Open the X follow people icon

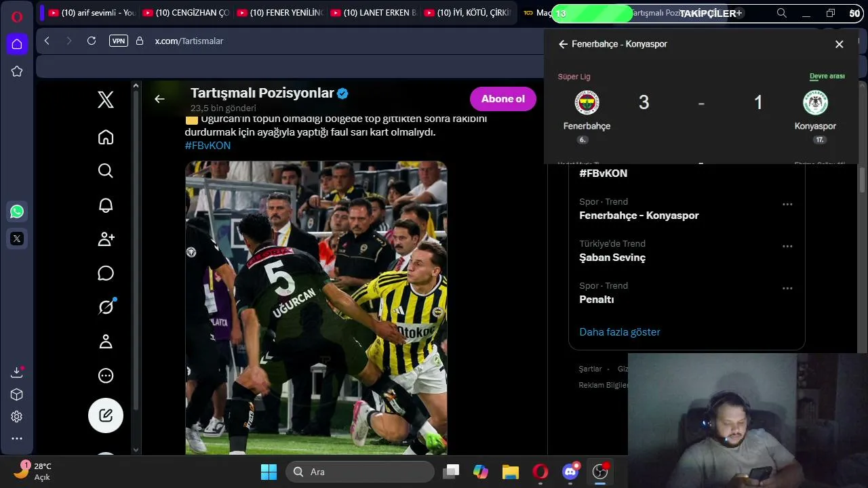pyautogui.click(x=106, y=239)
